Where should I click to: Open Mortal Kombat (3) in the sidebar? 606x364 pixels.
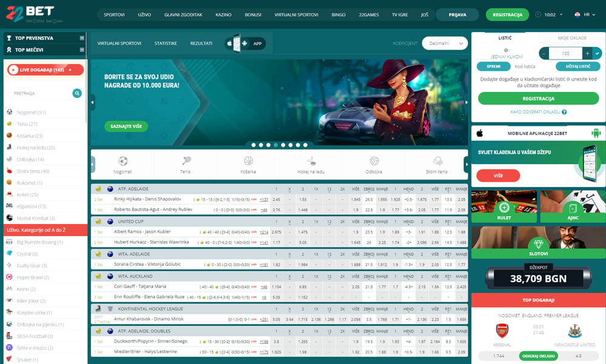pyautogui.click(x=36, y=218)
